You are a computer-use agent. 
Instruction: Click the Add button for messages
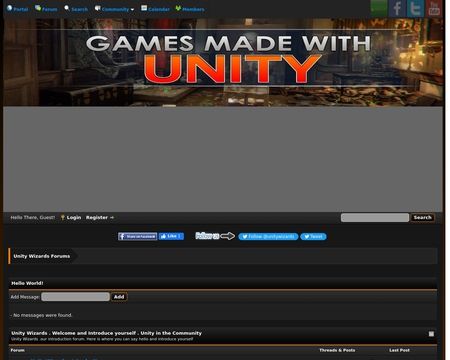[x=119, y=297]
